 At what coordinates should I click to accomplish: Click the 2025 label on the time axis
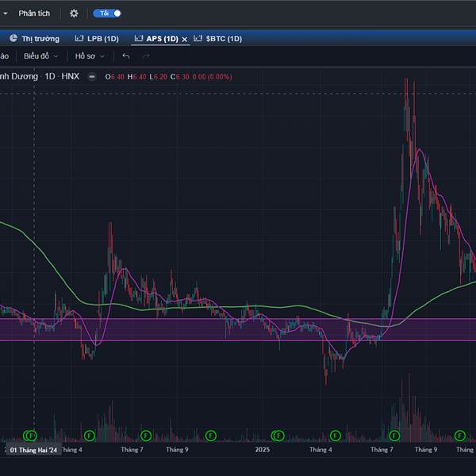[x=263, y=450]
